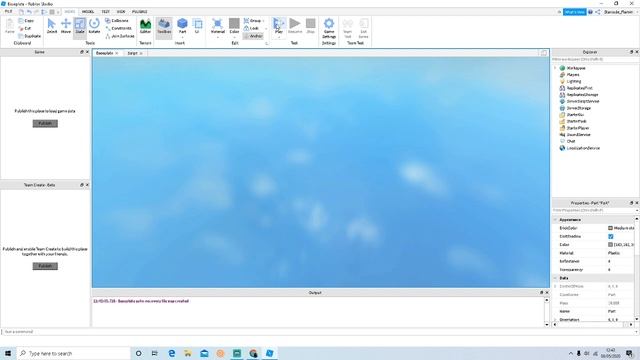Image resolution: width=640 pixels, height=360 pixels.
Task: Open the Mail app from taskbar
Action: (x=204, y=353)
